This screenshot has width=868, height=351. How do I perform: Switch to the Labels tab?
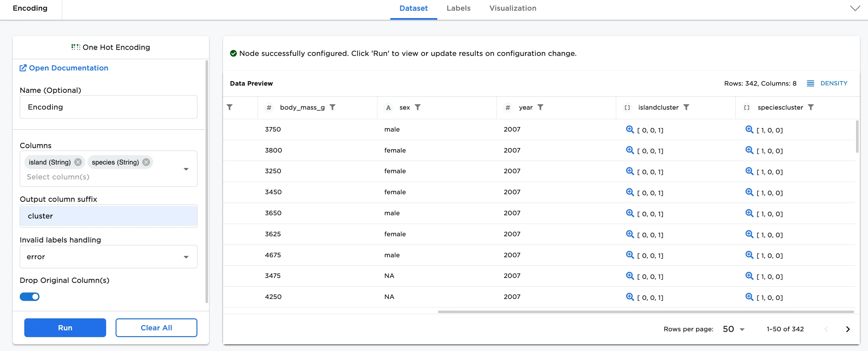[x=458, y=8]
